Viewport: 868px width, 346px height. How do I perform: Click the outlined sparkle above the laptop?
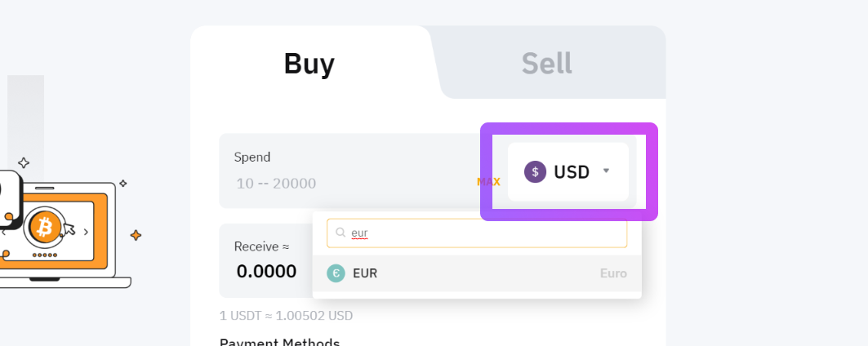23,162
